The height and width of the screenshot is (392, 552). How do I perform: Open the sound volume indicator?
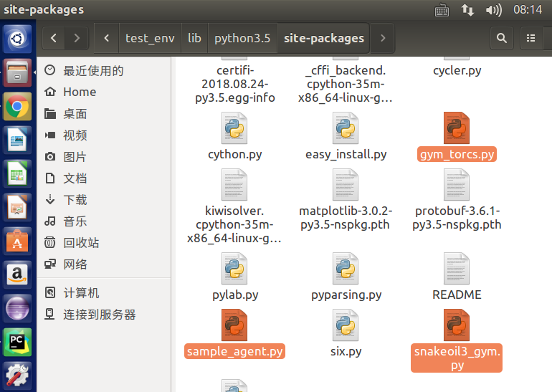coord(493,10)
